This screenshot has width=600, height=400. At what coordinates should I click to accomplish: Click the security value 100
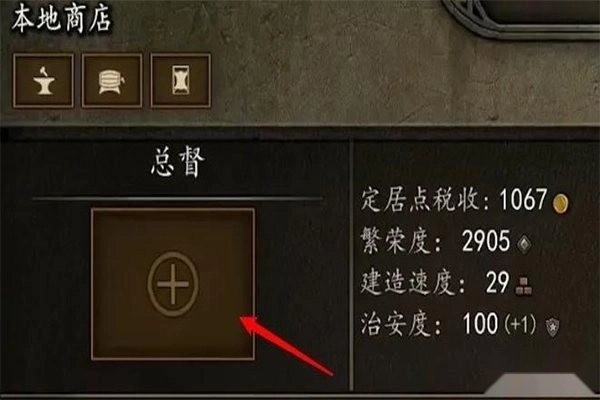(x=480, y=324)
